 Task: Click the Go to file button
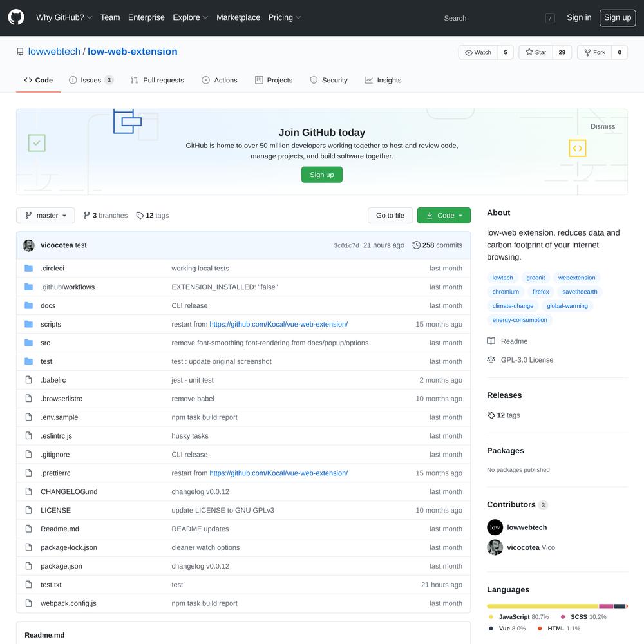tap(390, 216)
